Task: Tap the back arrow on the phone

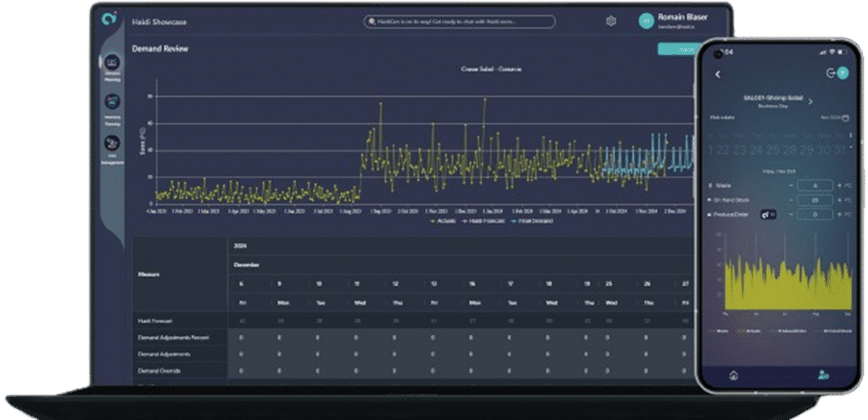Action: [x=718, y=75]
